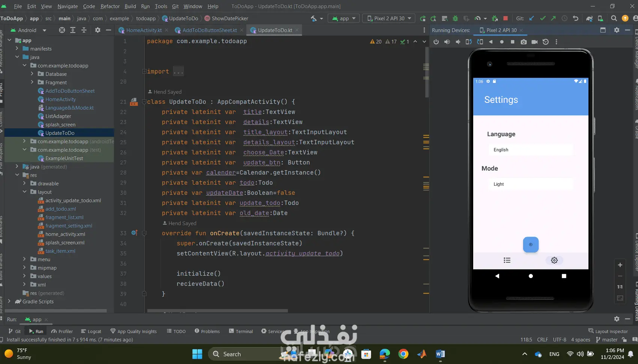
Task: Expand the manifests folder
Action: coord(17,49)
